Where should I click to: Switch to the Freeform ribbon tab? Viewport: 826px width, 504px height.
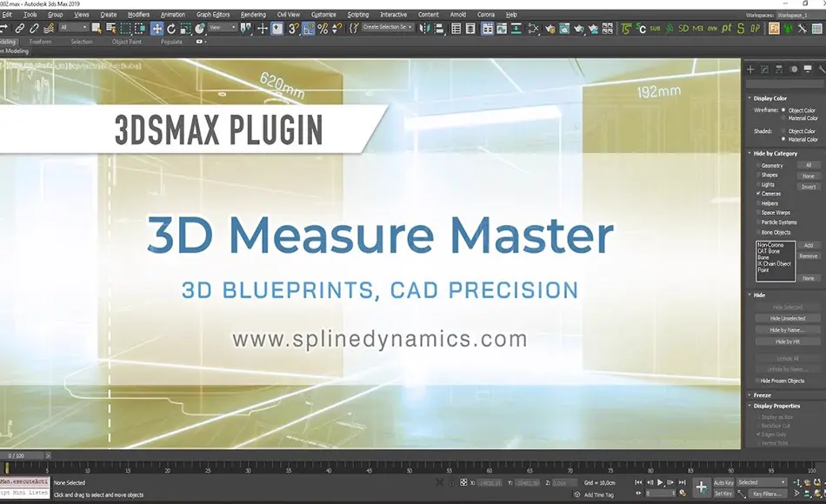click(x=39, y=41)
